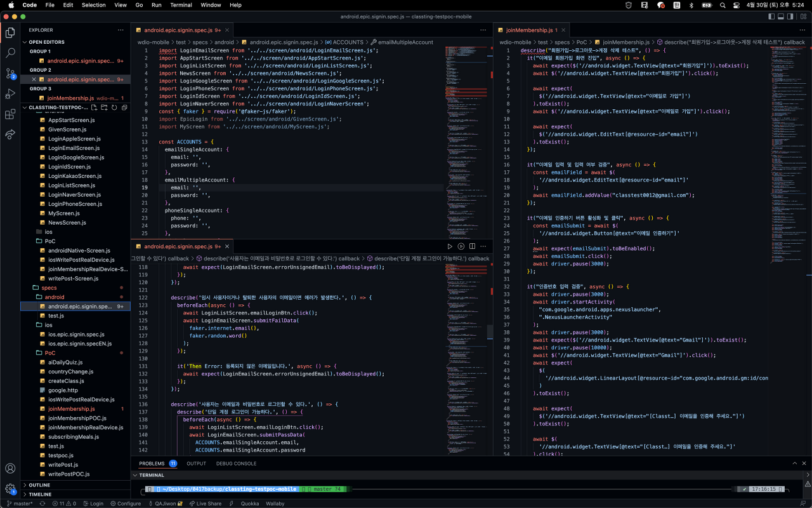812x508 pixels.
Task: Open the Run and Debug view
Action: pos(10,94)
